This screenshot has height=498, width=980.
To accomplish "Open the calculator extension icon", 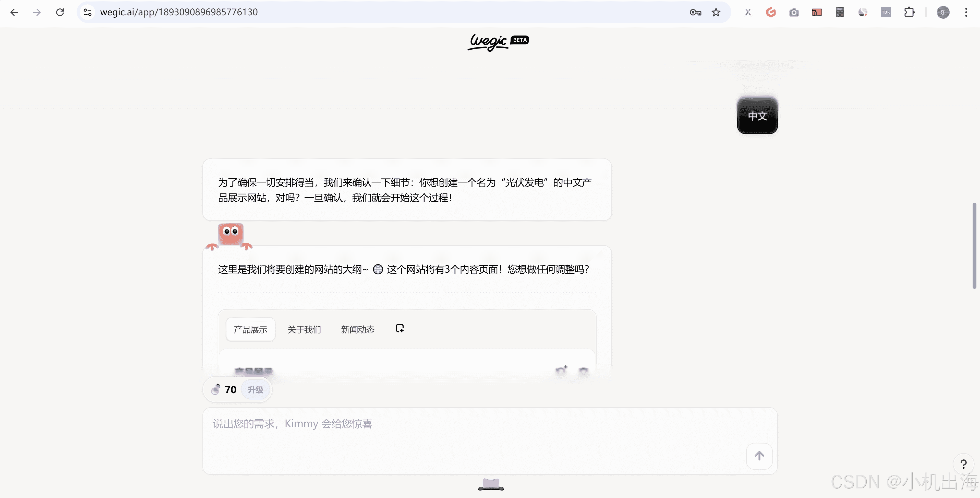I will [x=840, y=12].
